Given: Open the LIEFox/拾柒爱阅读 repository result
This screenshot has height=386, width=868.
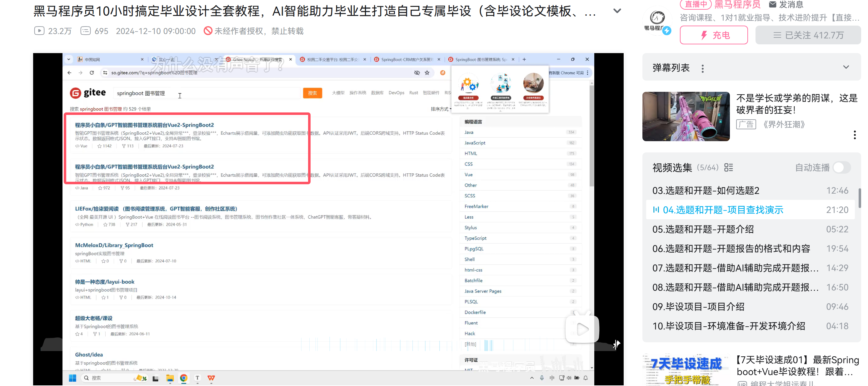Looking at the screenshot, I should coord(156,209).
